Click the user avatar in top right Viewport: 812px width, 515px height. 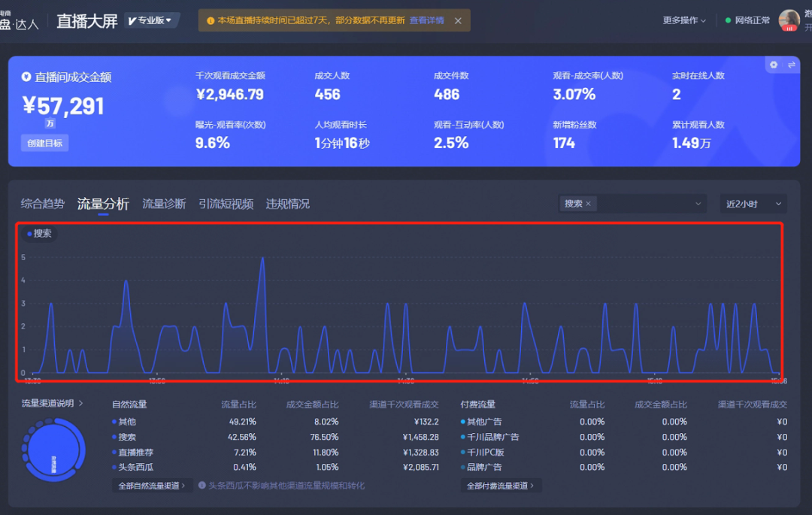789,20
